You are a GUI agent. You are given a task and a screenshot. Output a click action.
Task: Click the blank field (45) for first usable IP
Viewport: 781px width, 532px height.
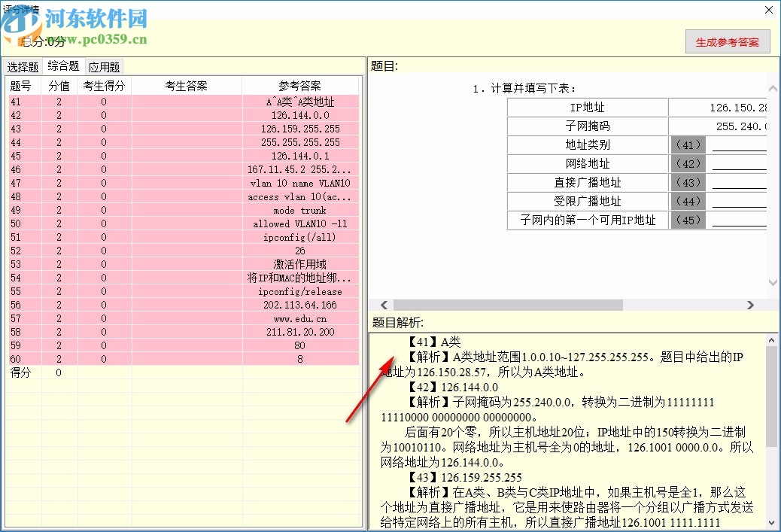739,220
